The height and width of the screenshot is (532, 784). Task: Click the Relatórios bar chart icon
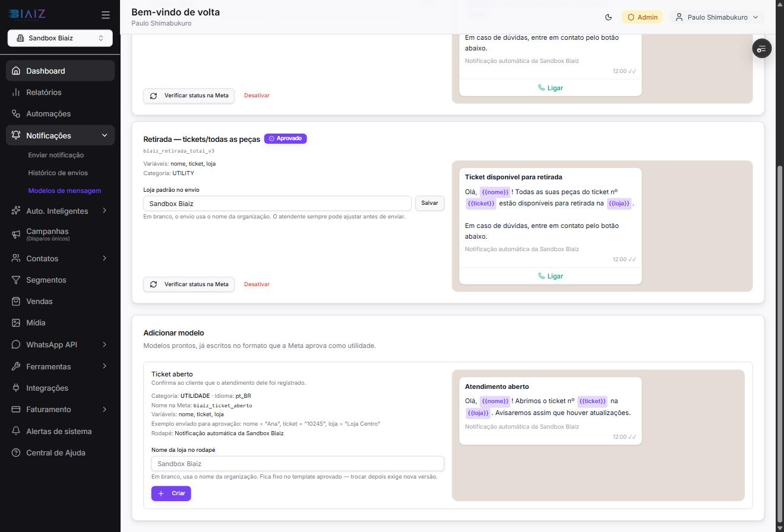point(16,92)
